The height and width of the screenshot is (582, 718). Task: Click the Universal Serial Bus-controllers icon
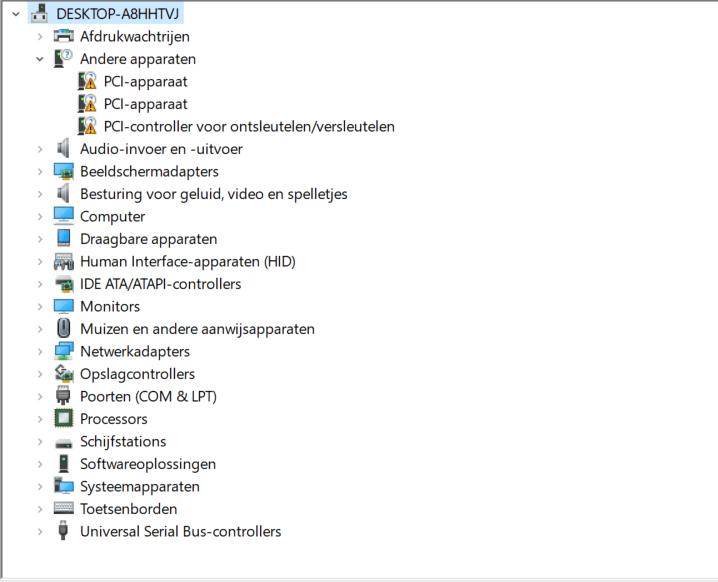(x=63, y=531)
